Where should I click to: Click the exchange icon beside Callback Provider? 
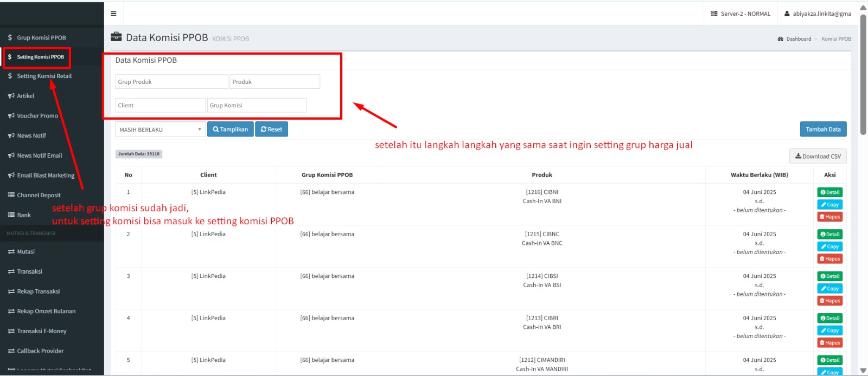(x=11, y=351)
